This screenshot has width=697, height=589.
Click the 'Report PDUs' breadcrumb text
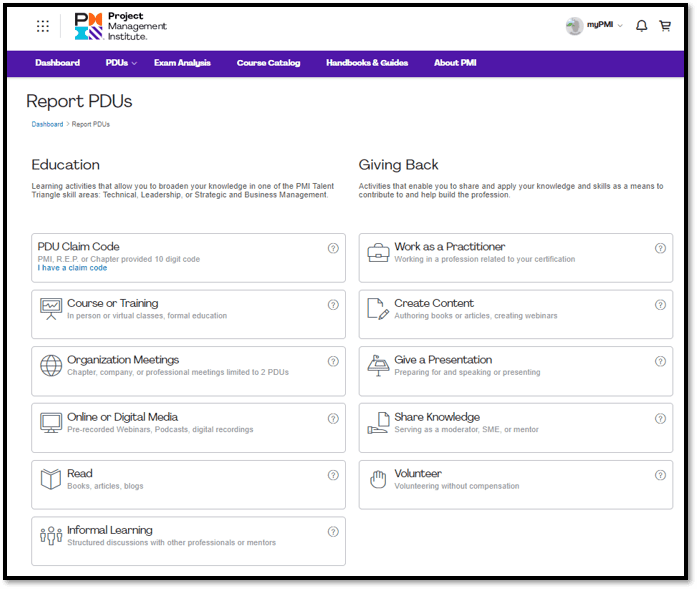click(91, 124)
